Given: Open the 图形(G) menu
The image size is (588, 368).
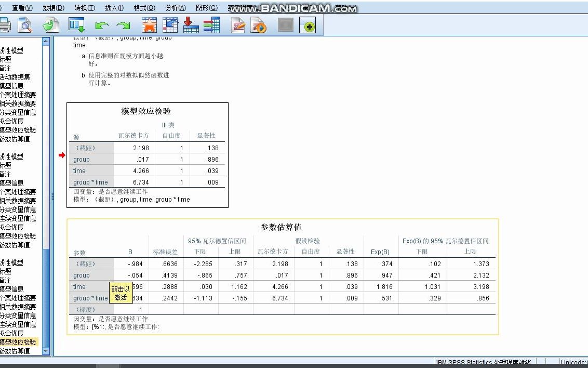Looking at the screenshot, I should (207, 8).
